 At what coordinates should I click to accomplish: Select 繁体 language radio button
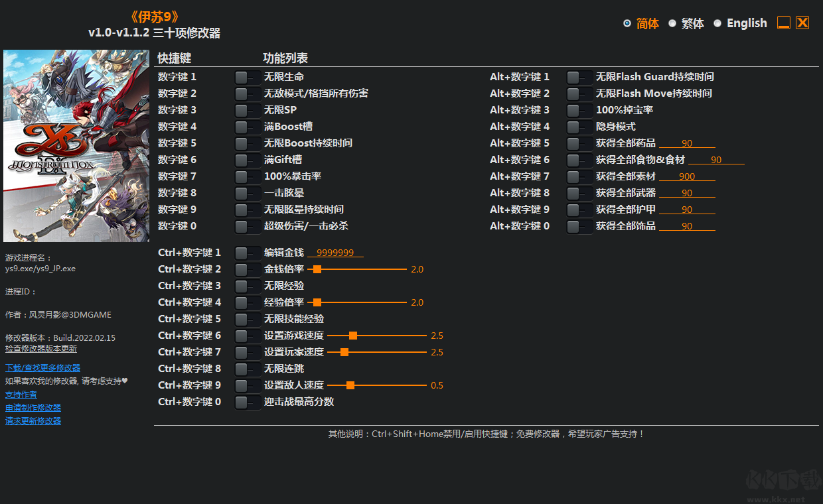[x=672, y=23]
